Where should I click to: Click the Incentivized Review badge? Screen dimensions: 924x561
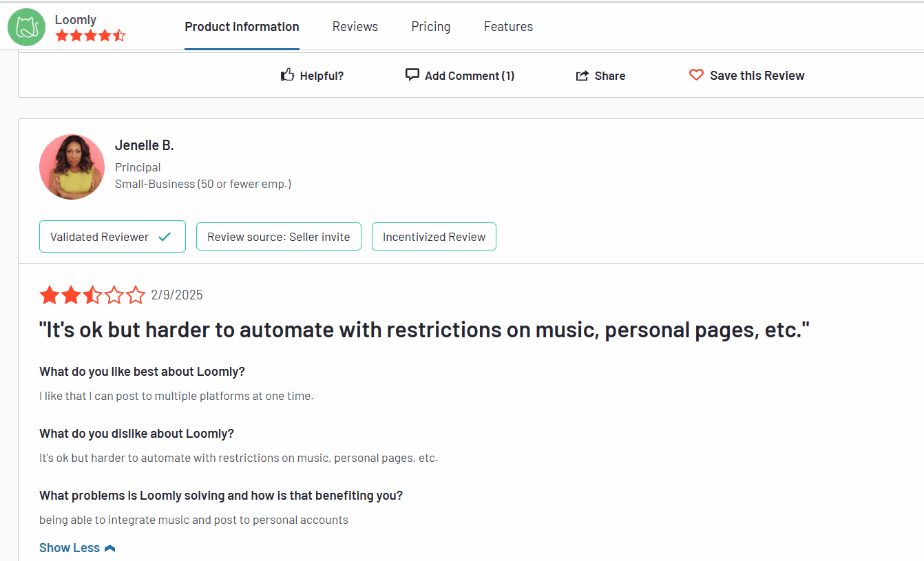point(434,237)
